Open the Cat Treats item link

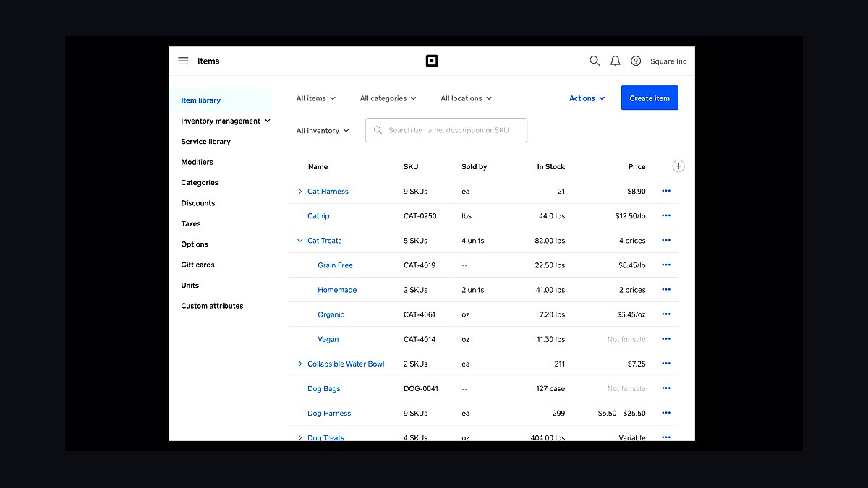tap(325, 241)
